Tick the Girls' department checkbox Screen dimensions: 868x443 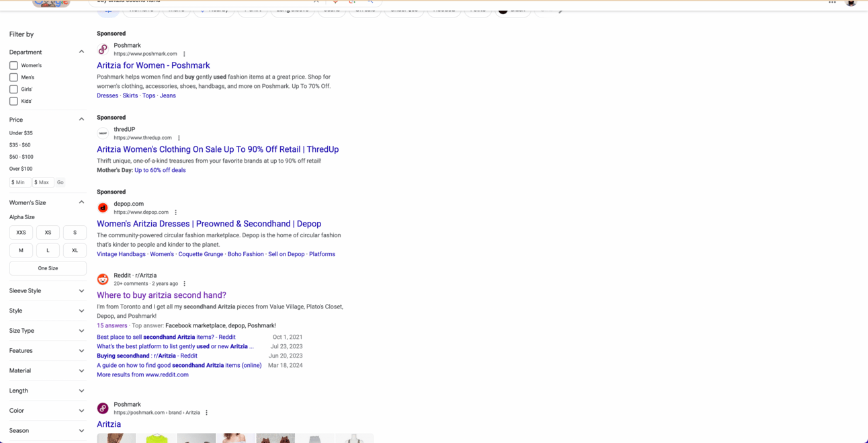click(13, 89)
